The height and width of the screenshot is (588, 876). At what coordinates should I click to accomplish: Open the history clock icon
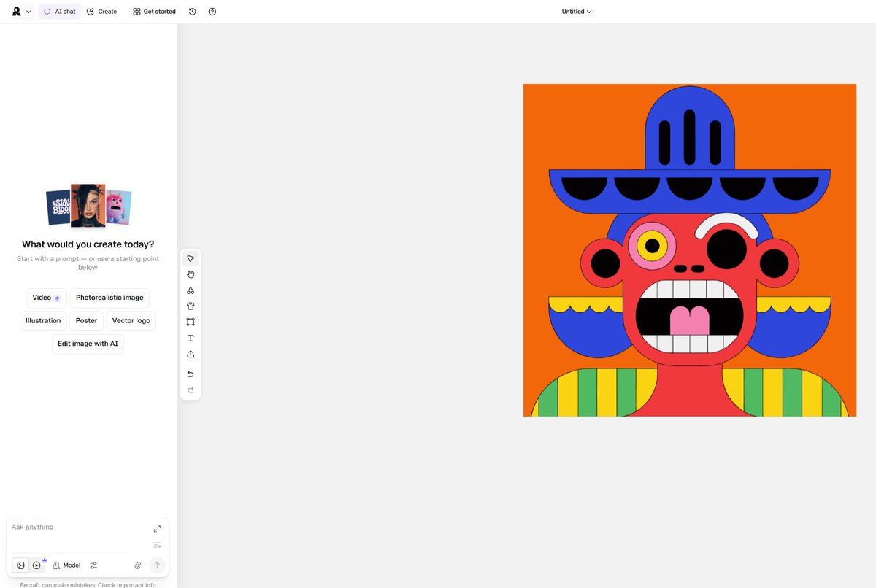tap(192, 12)
